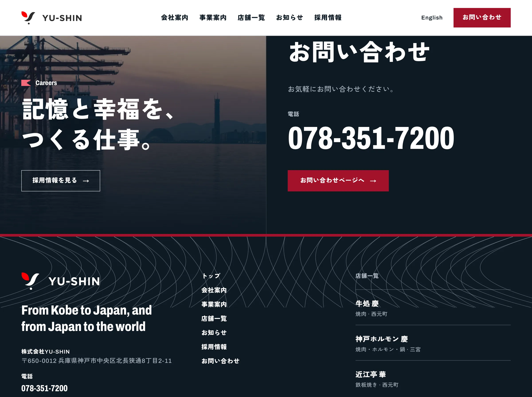Click the 記憶と幸福を、つくる仕事。 headline

click(98, 124)
